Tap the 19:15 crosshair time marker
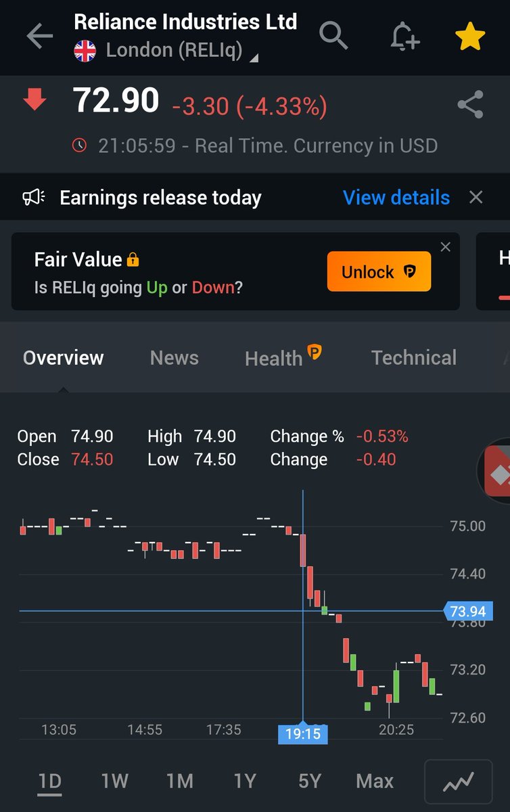The height and width of the screenshot is (812, 510). coord(302,734)
